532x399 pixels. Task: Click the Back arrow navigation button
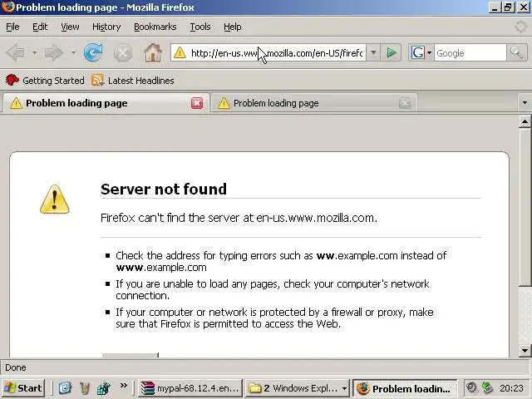tap(15, 53)
